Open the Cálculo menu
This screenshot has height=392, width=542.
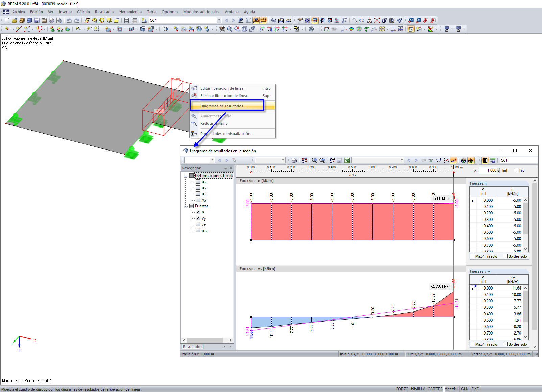[84, 12]
